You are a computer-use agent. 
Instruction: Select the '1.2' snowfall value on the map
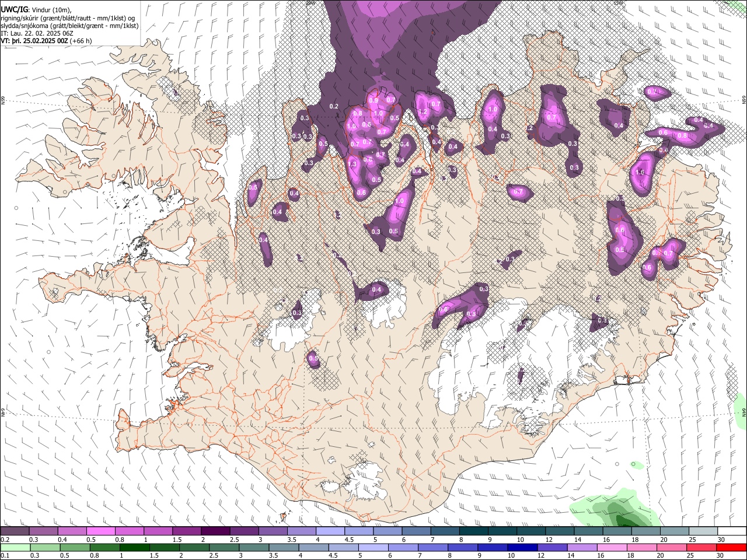tap(423, 112)
